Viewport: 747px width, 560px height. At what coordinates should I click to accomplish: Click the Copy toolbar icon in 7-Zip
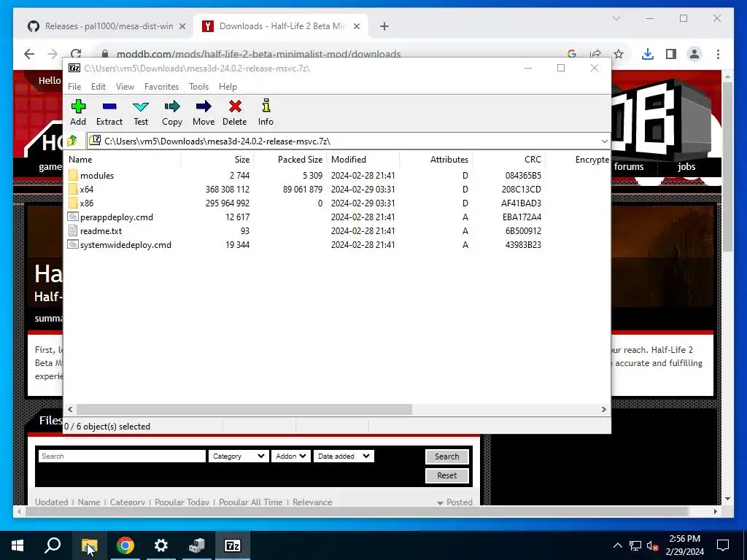click(x=172, y=106)
